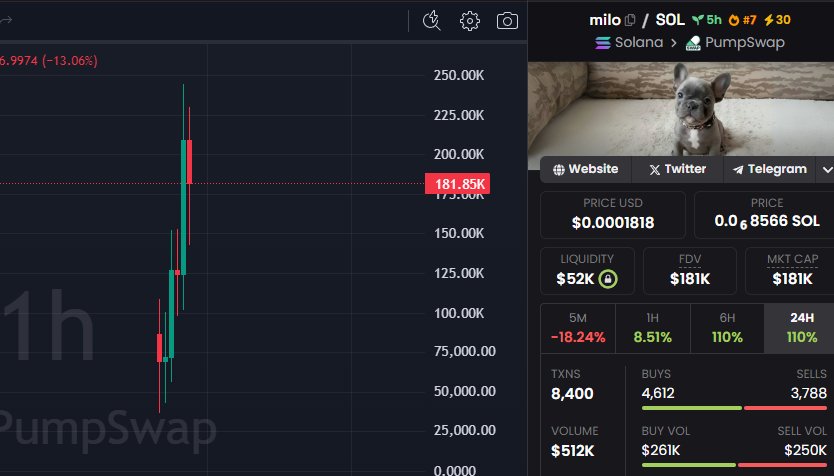Copy the milo token address icon
This screenshot has height=476, width=834.
point(630,20)
